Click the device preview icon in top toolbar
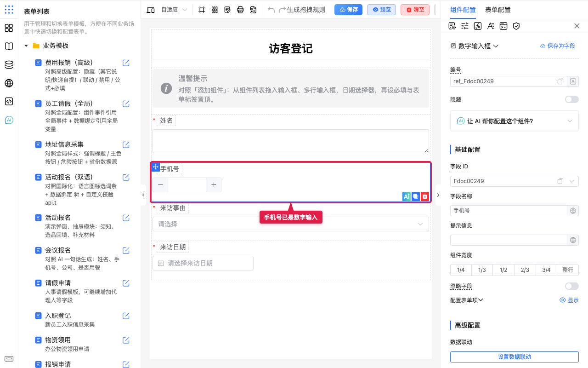The height and width of the screenshot is (368, 588). (x=151, y=10)
